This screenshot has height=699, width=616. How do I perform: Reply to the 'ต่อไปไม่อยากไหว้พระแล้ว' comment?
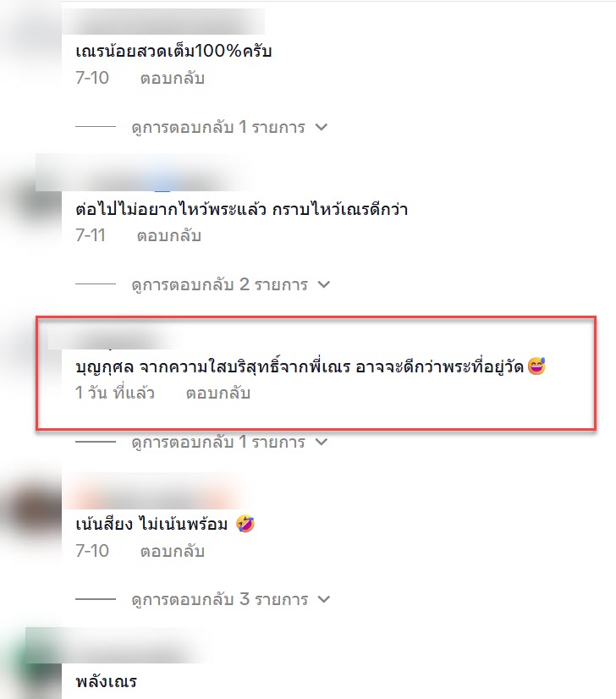pyautogui.click(x=169, y=236)
